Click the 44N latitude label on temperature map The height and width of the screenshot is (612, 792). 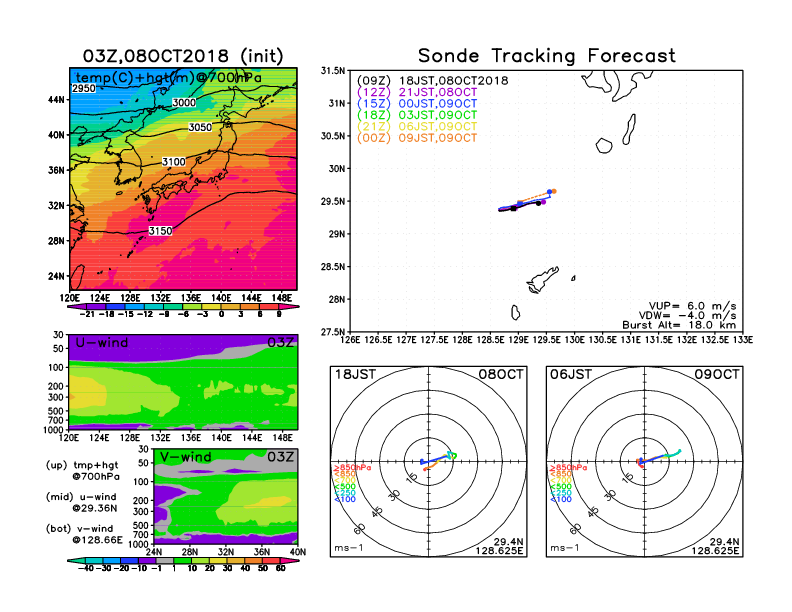(x=57, y=100)
